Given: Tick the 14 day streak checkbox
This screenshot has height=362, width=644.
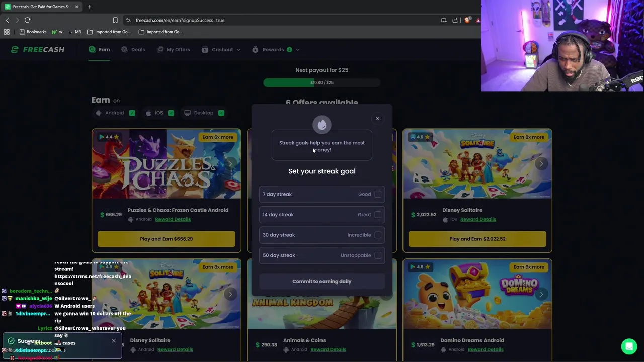Looking at the screenshot, I should 378,215.
